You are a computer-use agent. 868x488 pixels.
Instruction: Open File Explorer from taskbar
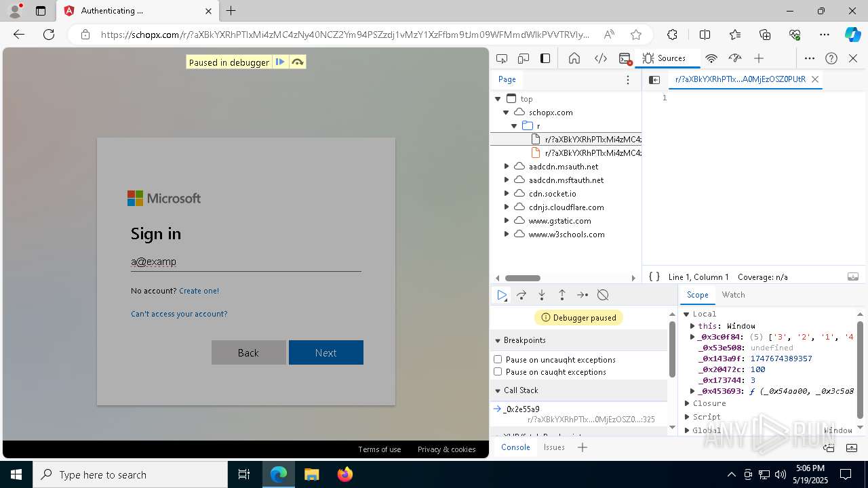coord(311,474)
